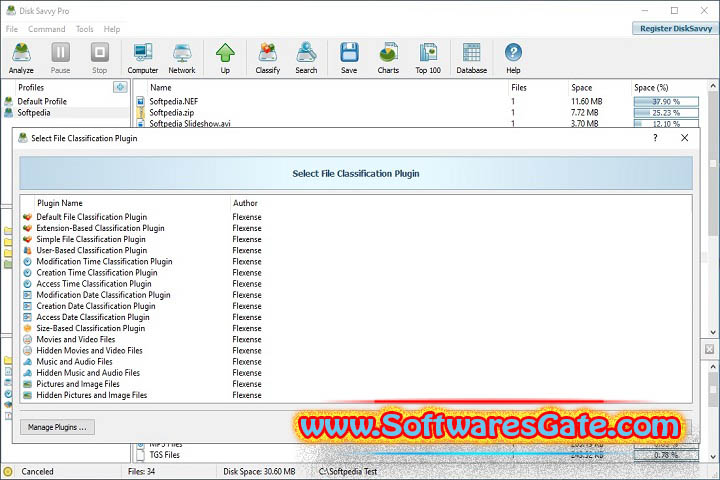
Task: Select the Softpedia Slideshow.avi row
Action: [417, 123]
